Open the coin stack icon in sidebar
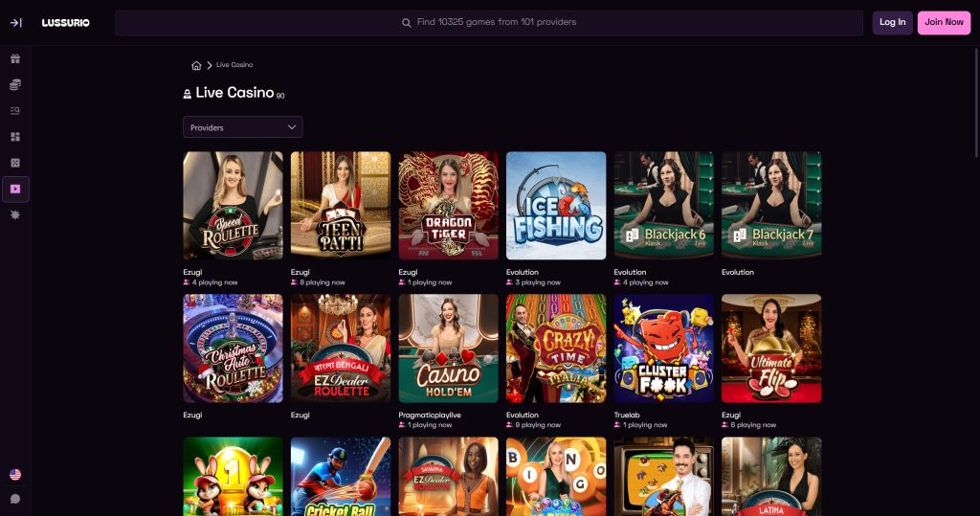Image resolution: width=980 pixels, height=516 pixels. (x=15, y=84)
